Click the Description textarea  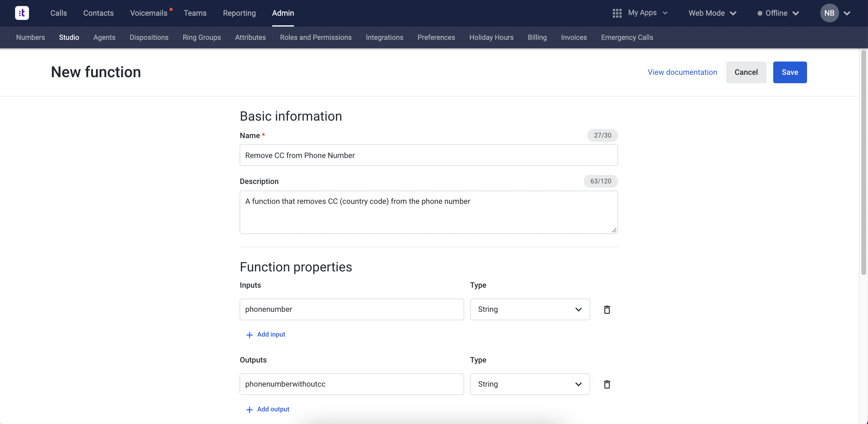point(428,212)
